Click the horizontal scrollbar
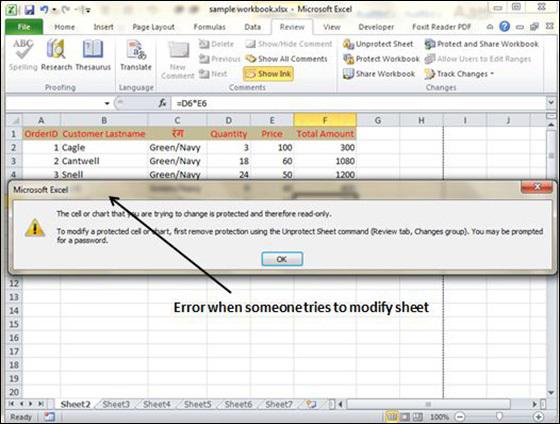Image resolution: width=560 pixels, height=424 pixels. [428, 404]
